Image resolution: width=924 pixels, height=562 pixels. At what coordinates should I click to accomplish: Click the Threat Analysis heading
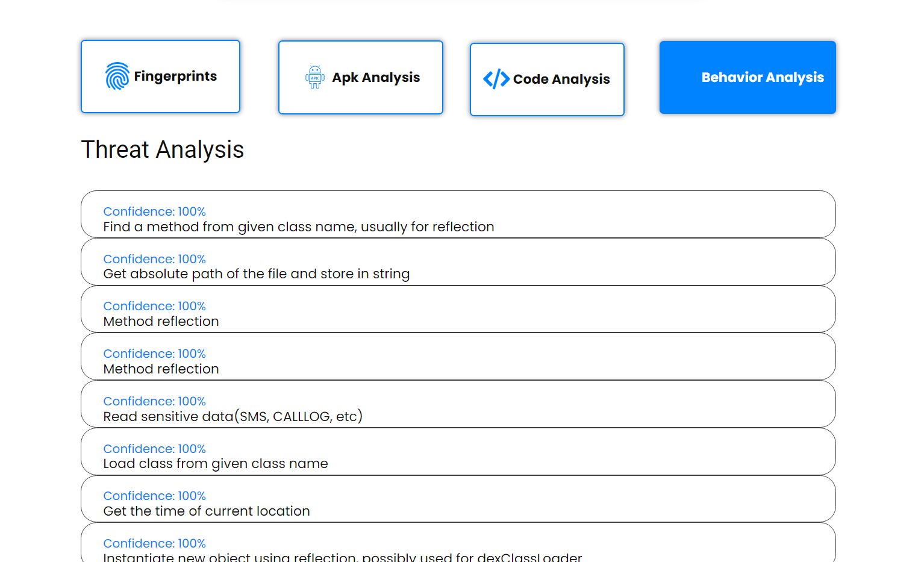(163, 149)
